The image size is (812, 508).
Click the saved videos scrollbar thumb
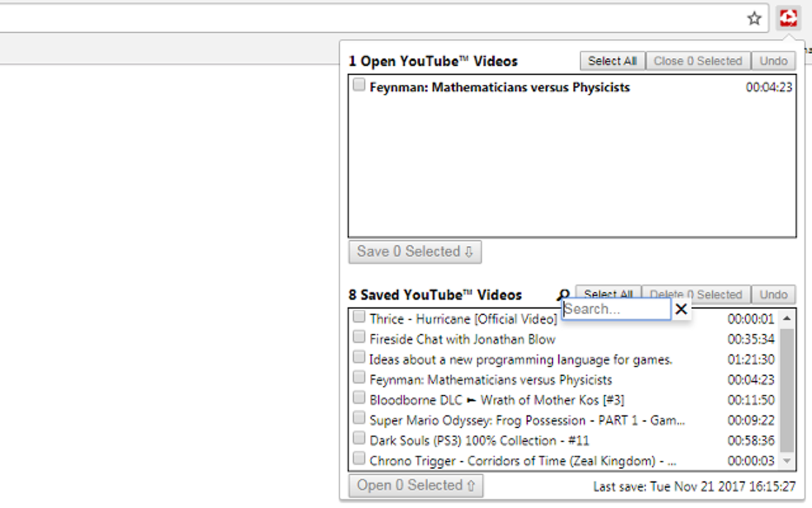[x=787, y=389]
